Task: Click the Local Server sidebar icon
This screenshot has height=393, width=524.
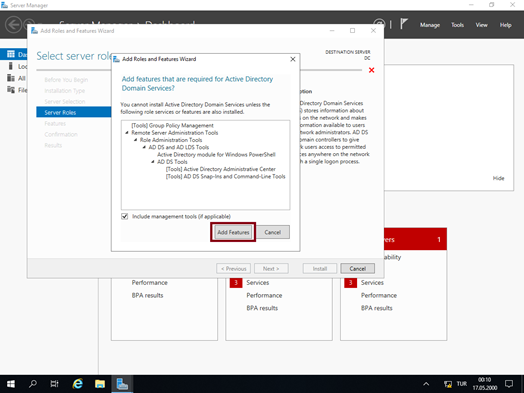Action: point(11,66)
